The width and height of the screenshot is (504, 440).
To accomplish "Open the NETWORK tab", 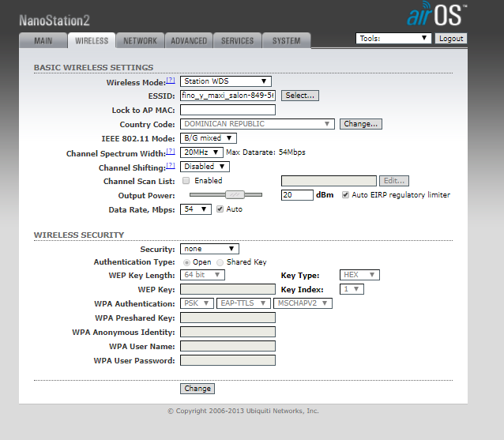I will pos(140,41).
